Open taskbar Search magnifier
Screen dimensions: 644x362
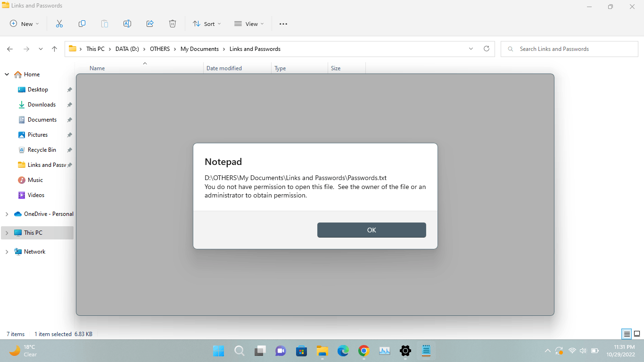point(239,351)
